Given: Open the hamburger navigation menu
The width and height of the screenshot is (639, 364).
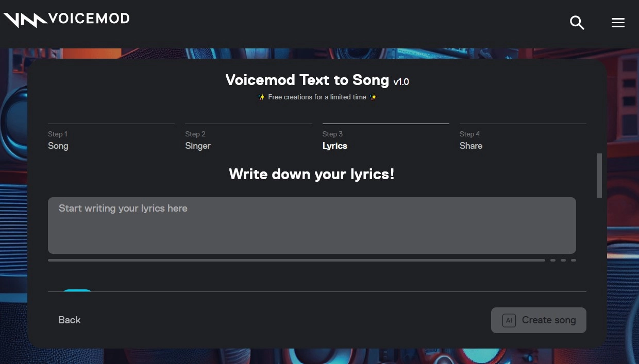Looking at the screenshot, I should pos(618,23).
